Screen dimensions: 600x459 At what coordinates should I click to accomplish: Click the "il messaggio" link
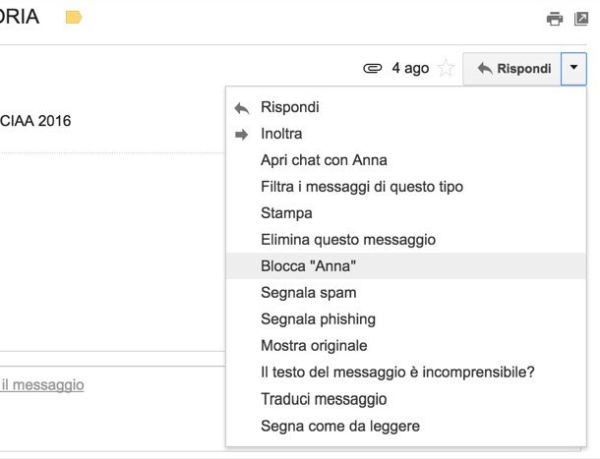(42, 385)
